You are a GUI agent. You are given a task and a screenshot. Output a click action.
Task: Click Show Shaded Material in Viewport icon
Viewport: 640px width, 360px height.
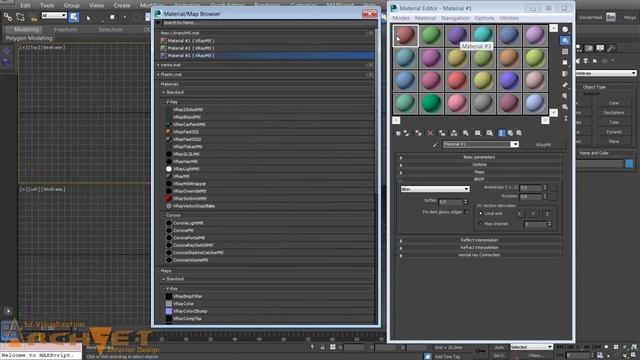point(490,133)
